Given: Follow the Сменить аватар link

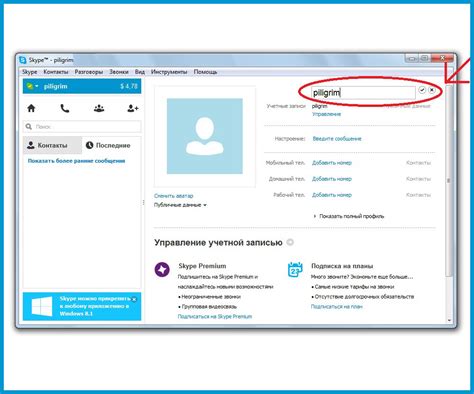Looking at the screenshot, I should (x=174, y=196).
